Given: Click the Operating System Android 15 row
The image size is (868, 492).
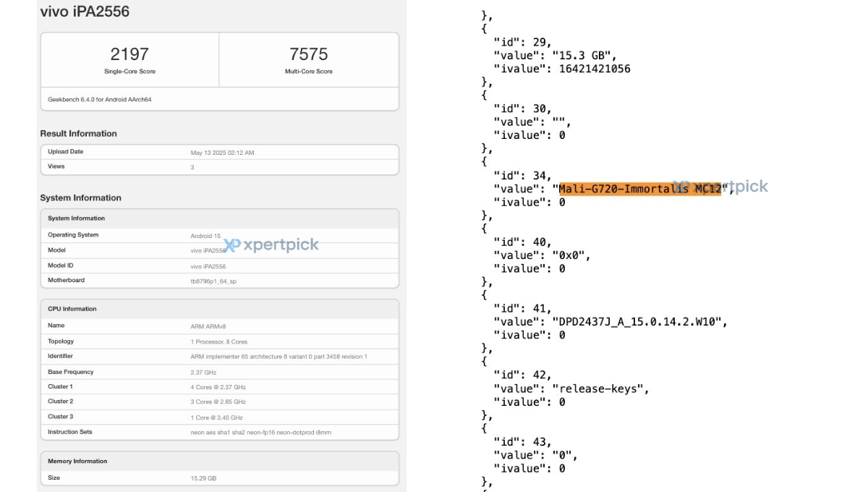Looking at the screenshot, I should coord(219,235).
